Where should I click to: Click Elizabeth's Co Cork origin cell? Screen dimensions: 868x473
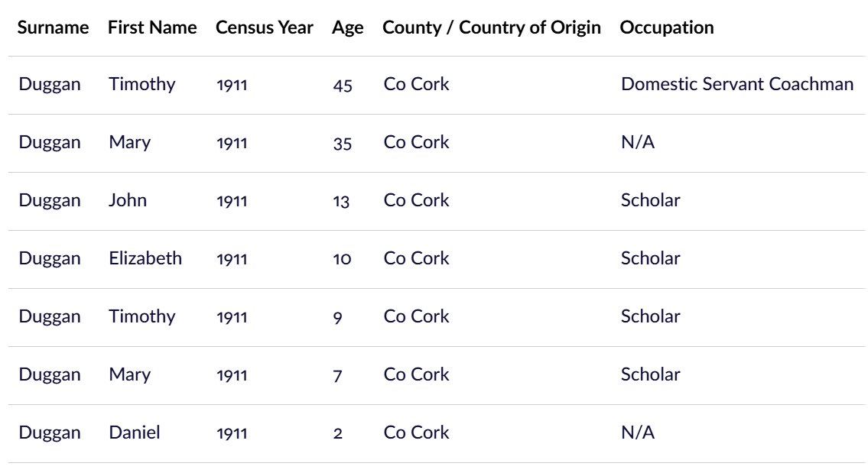416,258
